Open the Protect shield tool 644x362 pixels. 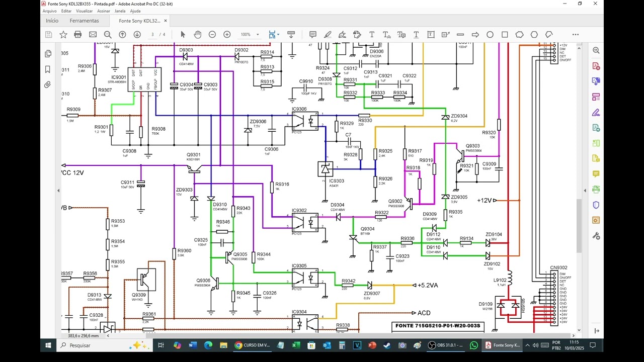click(x=596, y=205)
